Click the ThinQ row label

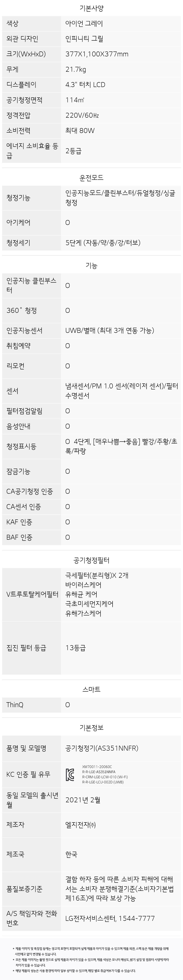[15, 705]
